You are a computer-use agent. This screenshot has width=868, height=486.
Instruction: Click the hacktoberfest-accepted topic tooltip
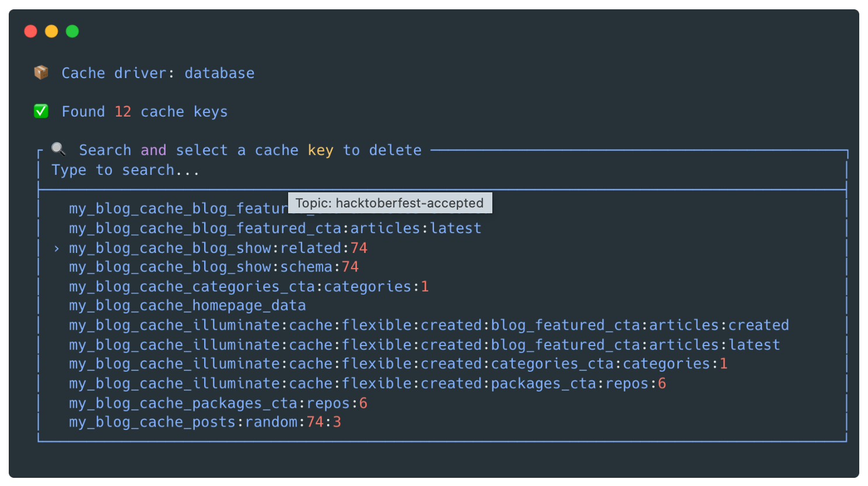coord(390,203)
